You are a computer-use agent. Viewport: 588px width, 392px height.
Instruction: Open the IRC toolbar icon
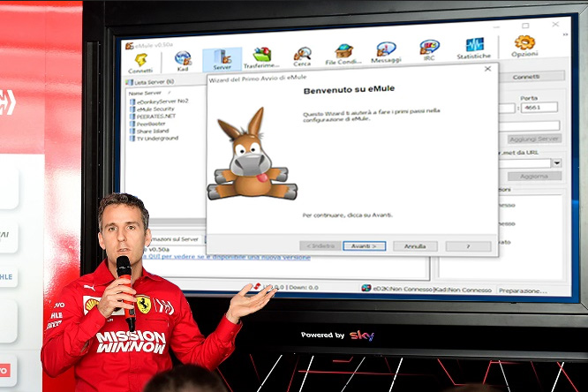429,48
